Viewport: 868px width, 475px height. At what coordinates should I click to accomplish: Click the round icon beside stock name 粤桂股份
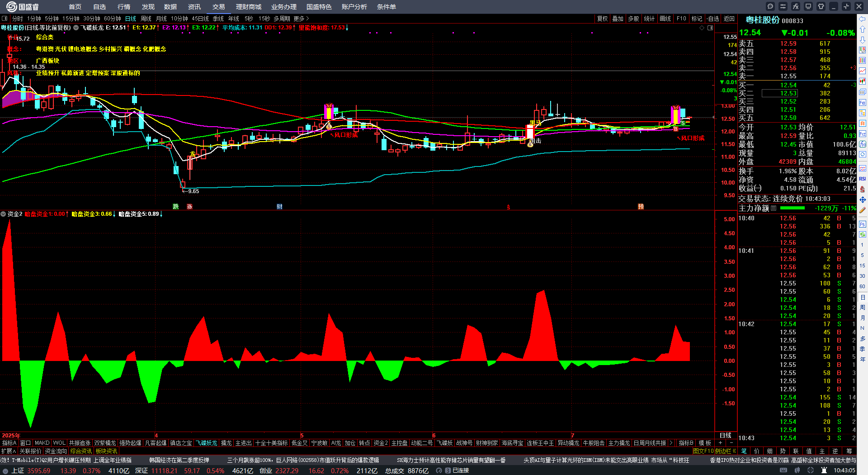76,28
